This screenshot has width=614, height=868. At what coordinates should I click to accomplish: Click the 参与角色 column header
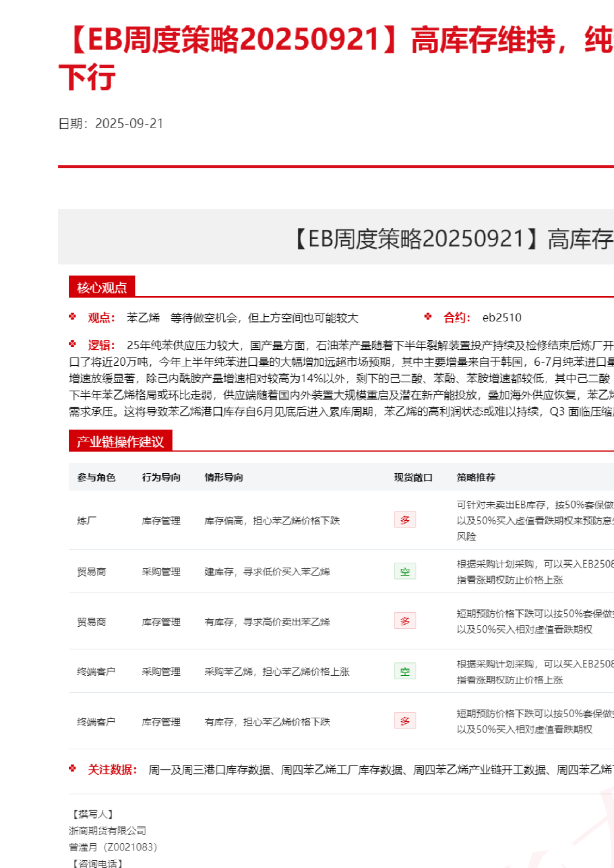coord(96,477)
